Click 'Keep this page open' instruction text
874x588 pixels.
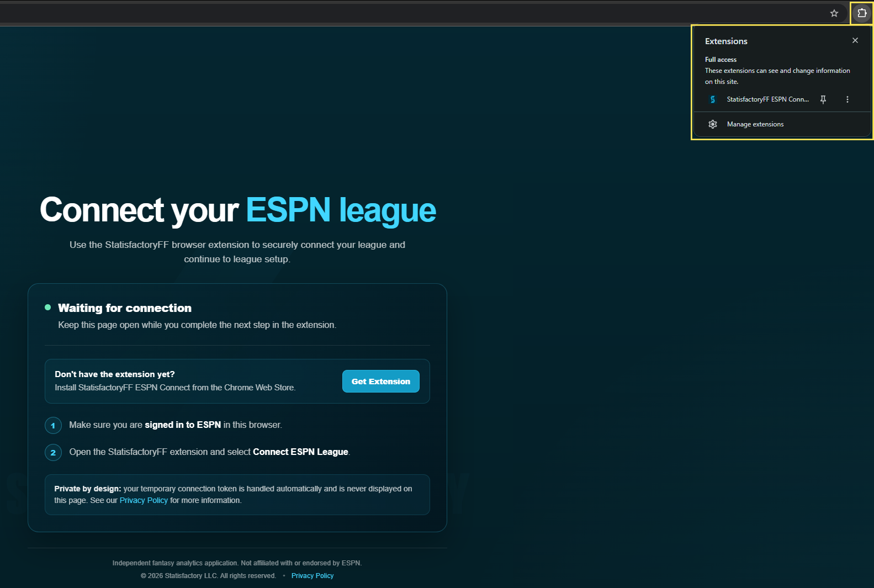[x=197, y=325]
